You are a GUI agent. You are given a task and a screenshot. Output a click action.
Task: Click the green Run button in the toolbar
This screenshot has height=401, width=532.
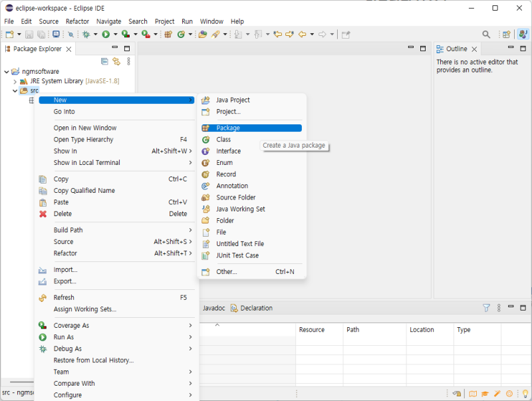106,35
